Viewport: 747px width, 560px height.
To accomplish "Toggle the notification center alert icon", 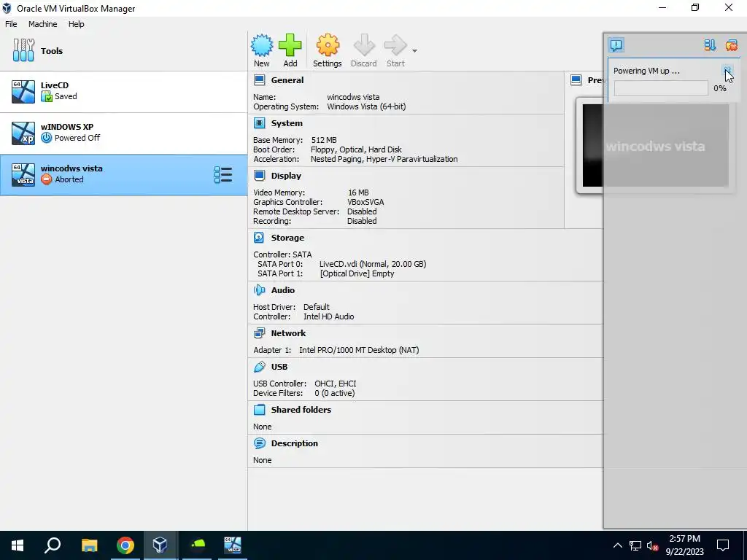I will 616,45.
